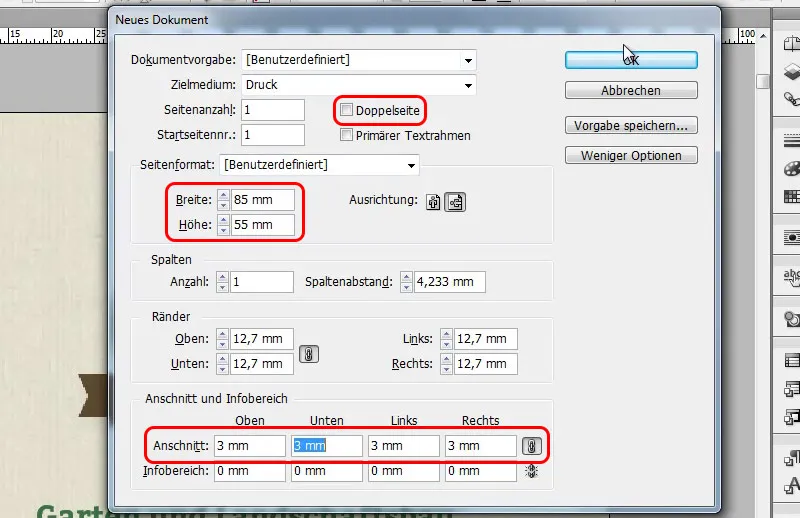The height and width of the screenshot is (518, 800).
Task: Click the Seitenanzahl input field
Action: tap(273, 110)
